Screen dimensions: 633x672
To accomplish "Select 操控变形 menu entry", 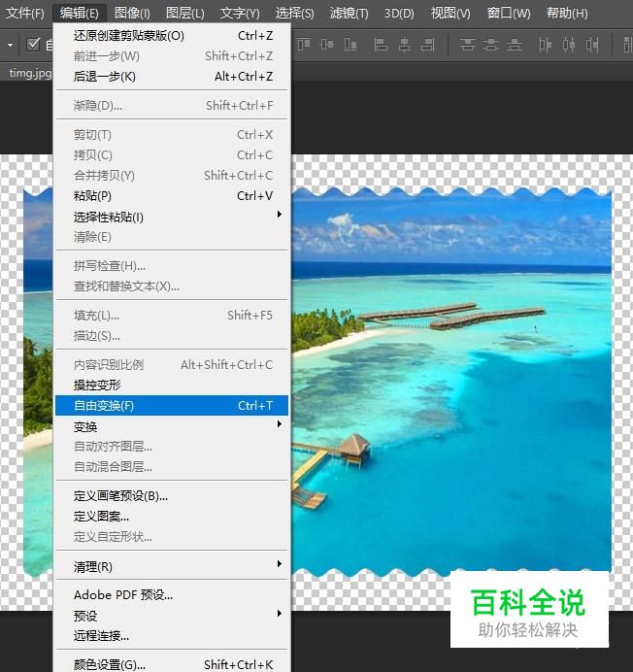I will click(172, 385).
